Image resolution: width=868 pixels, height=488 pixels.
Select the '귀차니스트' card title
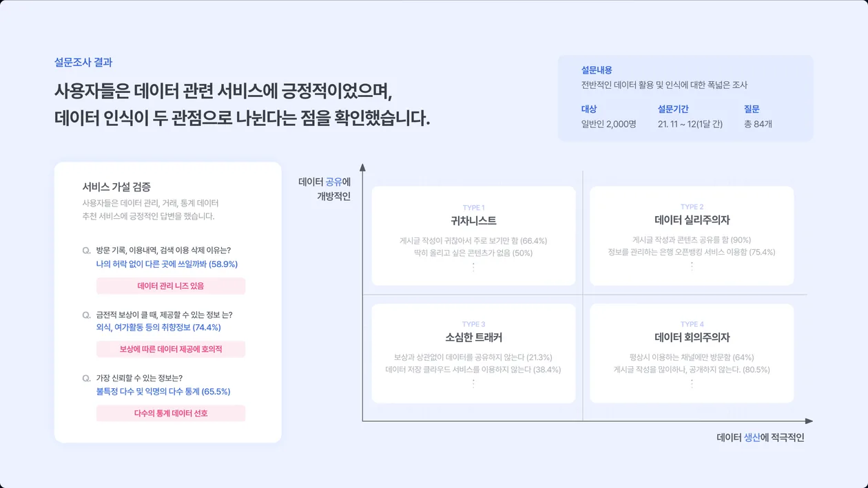473,221
